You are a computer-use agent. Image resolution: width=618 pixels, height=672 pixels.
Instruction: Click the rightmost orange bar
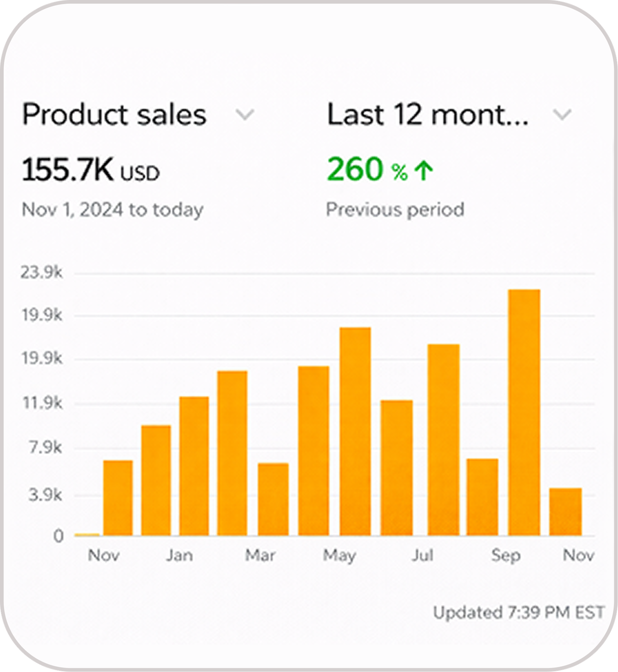click(x=565, y=512)
